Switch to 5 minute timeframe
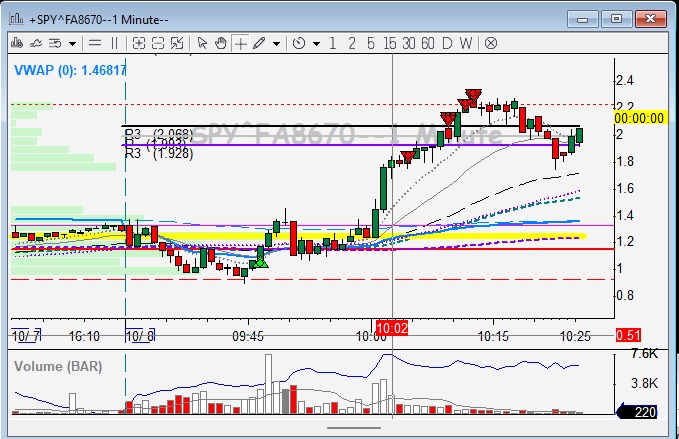 pos(371,43)
